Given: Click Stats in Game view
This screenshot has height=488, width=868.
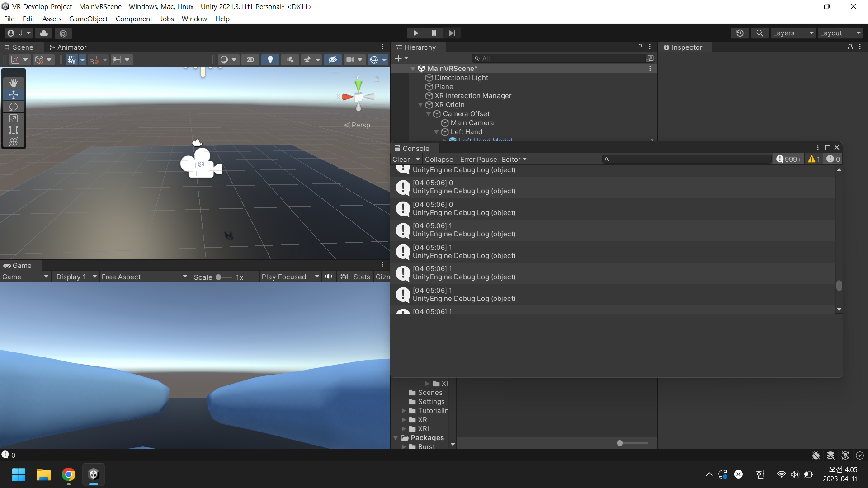Looking at the screenshot, I should [x=362, y=277].
